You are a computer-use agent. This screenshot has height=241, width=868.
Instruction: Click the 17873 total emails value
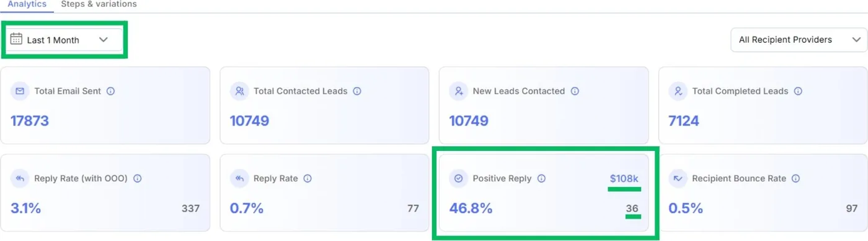(30, 120)
